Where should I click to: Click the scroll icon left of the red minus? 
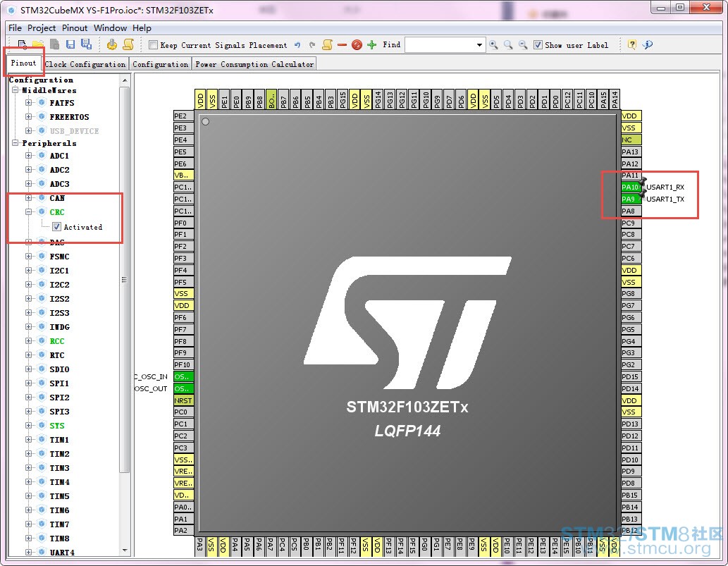[x=327, y=44]
